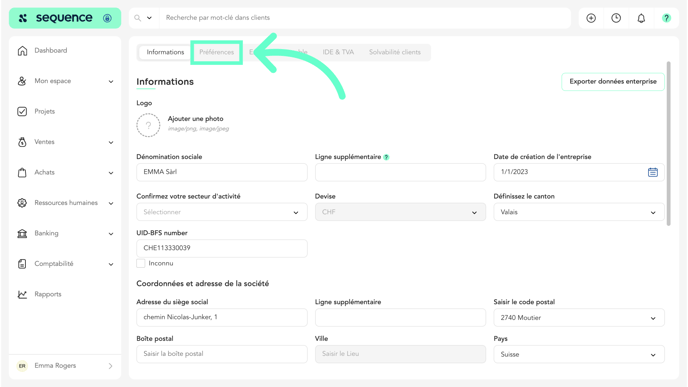Click Exporter données entreprise button
The image size is (688, 387).
pos(613,82)
